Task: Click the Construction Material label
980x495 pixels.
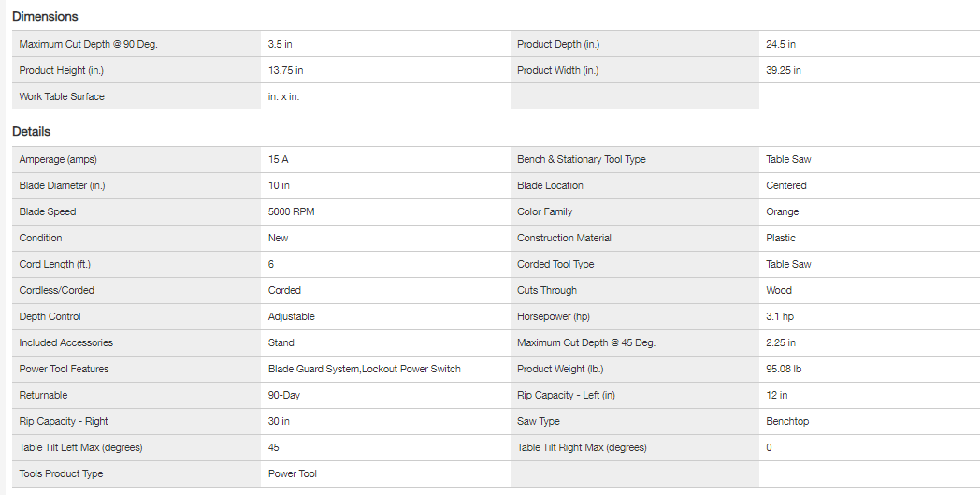Action: click(564, 238)
